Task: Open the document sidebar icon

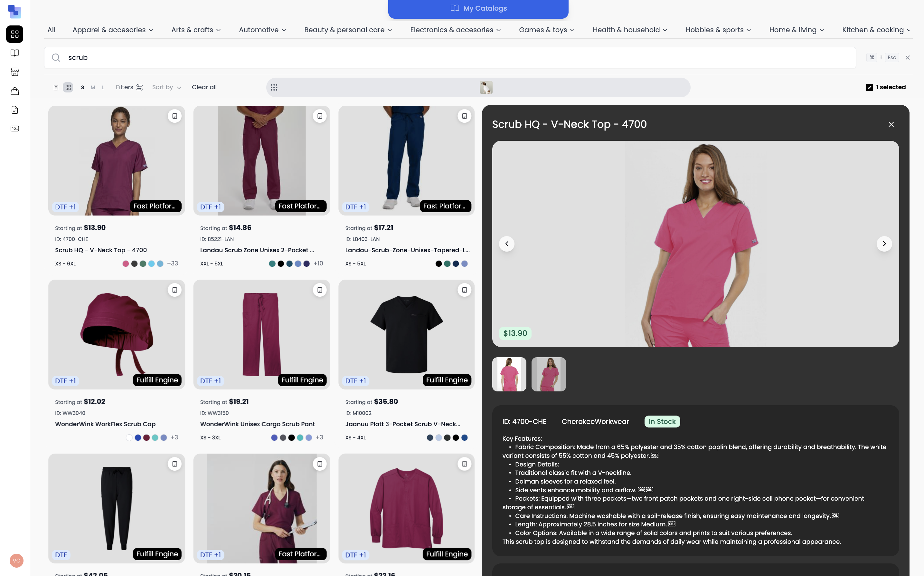Action: [15, 110]
